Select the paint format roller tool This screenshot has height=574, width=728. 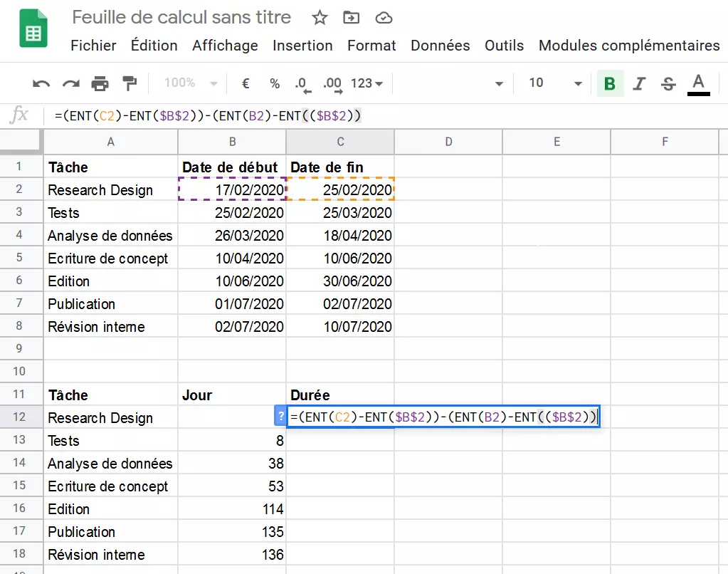[130, 83]
